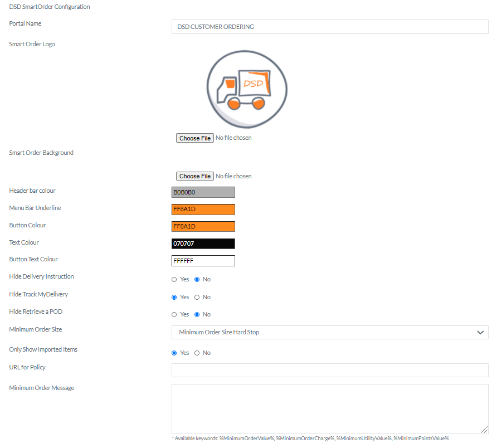Select No for Only Show Imported Items
The height and width of the screenshot is (448, 497).
[197, 353]
